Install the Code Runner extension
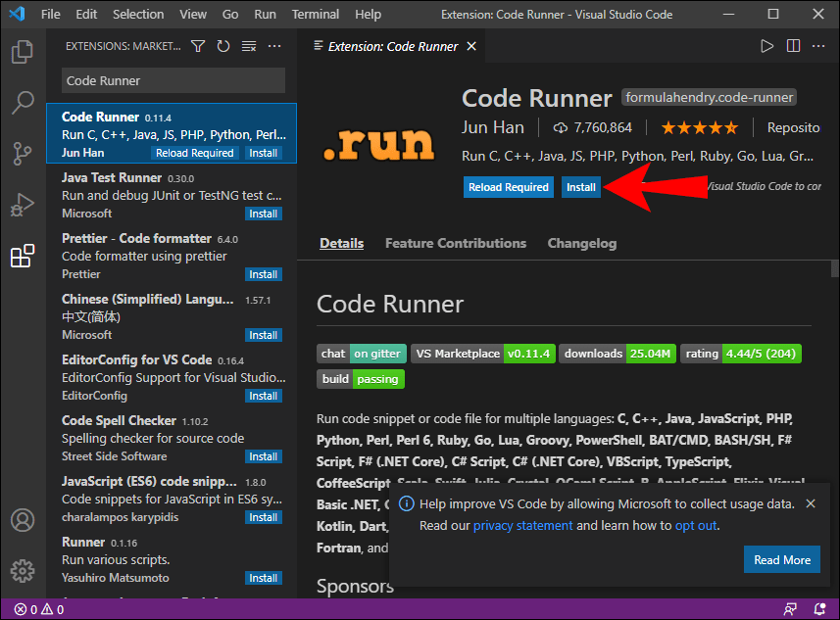840x620 pixels. 580,186
